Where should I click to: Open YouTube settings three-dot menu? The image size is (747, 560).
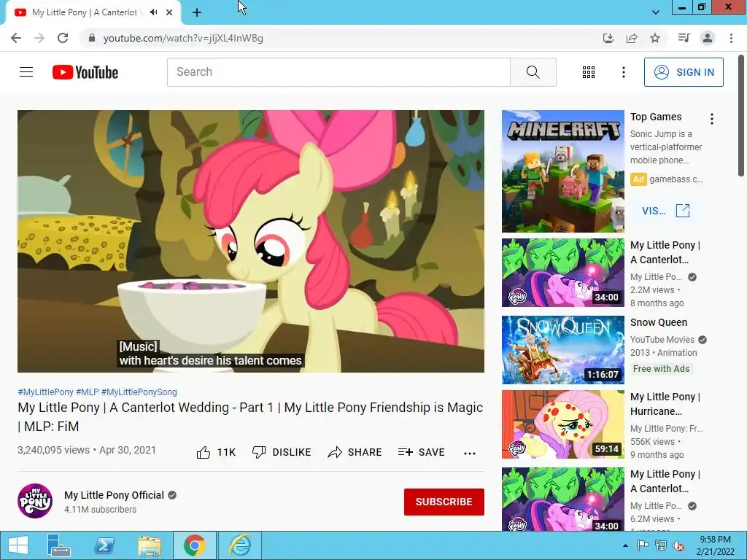(x=623, y=72)
